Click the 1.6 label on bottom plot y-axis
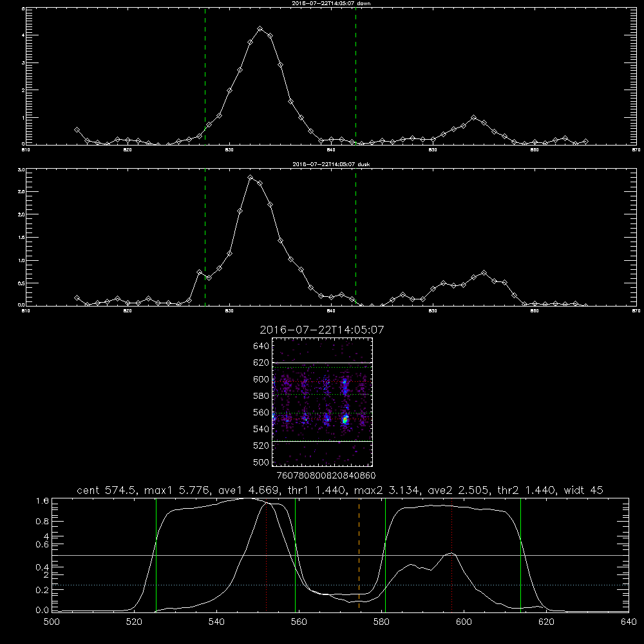The width and height of the screenshot is (644, 644). (43, 501)
